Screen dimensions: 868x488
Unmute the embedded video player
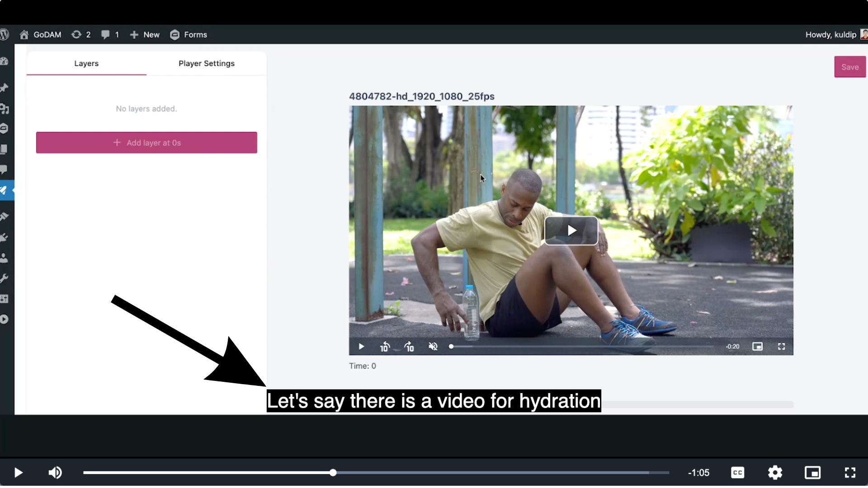[433, 347]
